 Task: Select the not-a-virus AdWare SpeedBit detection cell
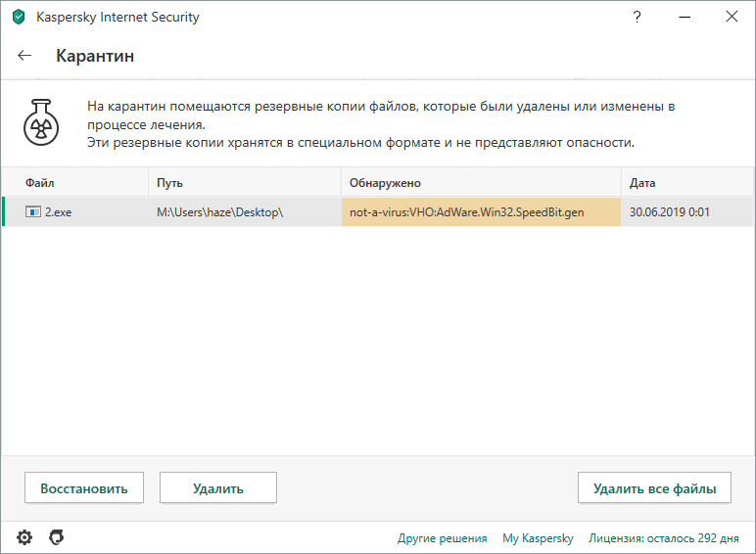point(480,212)
